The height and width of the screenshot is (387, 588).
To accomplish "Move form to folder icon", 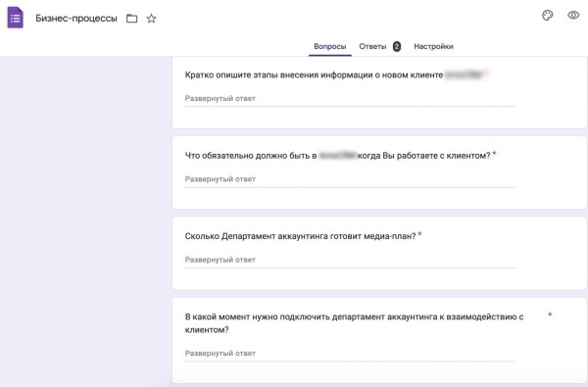I will point(131,19).
